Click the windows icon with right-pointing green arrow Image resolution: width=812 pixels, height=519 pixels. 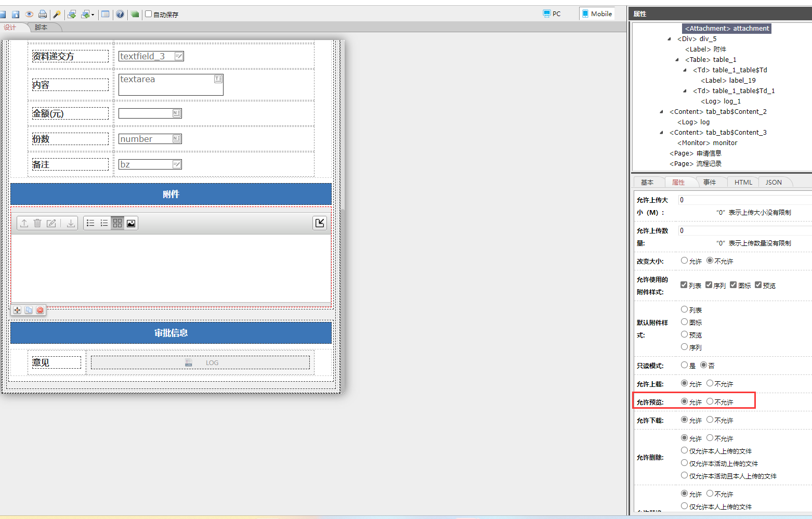(x=72, y=15)
